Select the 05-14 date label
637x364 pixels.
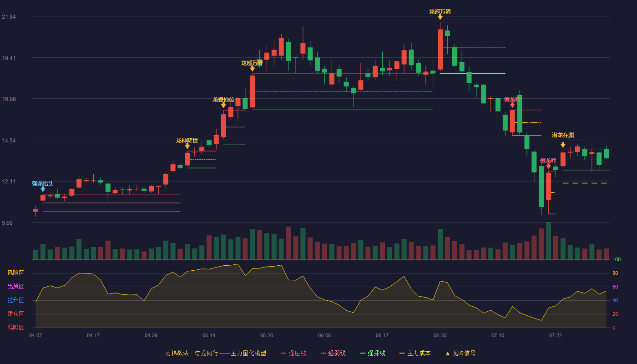click(209, 335)
